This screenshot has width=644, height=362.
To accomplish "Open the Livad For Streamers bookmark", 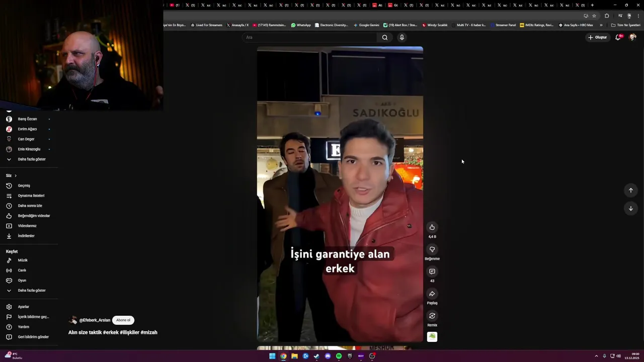I will [206, 25].
